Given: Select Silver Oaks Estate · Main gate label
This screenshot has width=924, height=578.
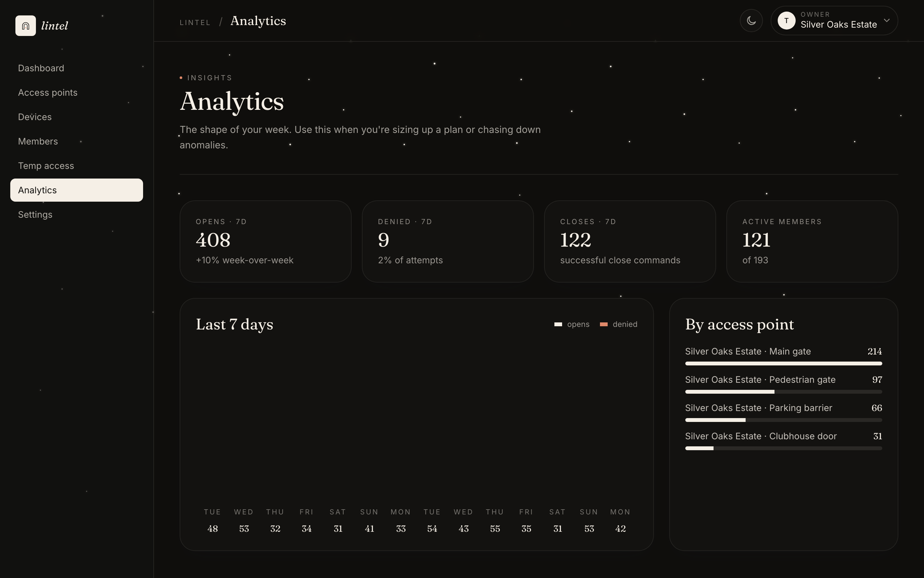Looking at the screenshot, I should coord(748,351).
